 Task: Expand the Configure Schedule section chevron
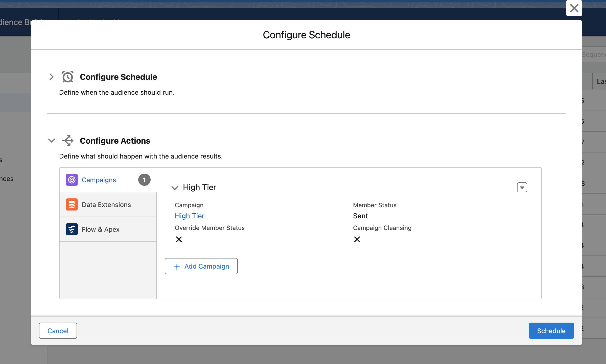51,77
